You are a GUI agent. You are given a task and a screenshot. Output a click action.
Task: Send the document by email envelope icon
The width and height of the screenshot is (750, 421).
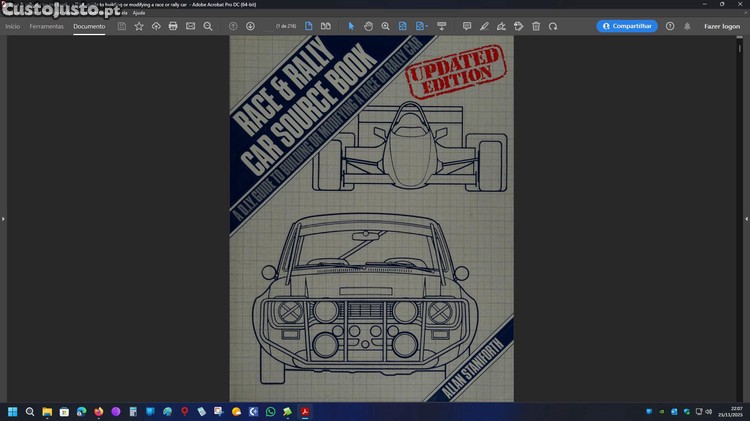(x=190, y=26)
